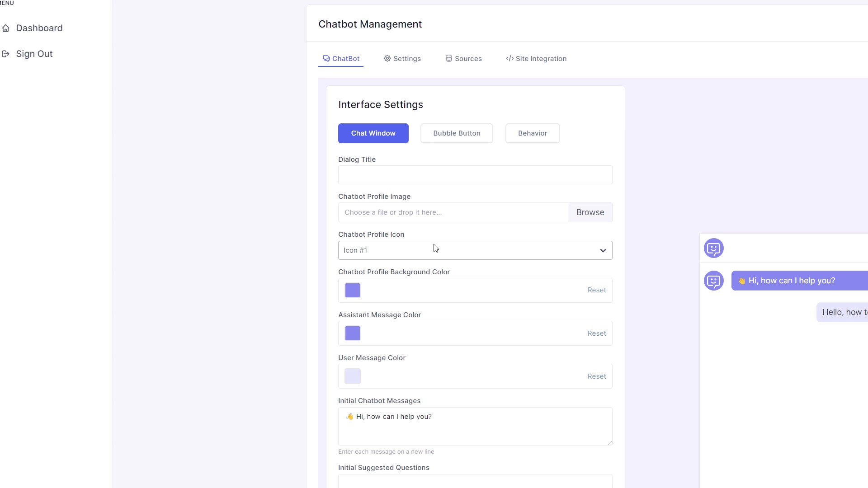Click the ChatBot tab chat icon
The height and width of the screenshot is (488, 868).
(x=326, y=59)
